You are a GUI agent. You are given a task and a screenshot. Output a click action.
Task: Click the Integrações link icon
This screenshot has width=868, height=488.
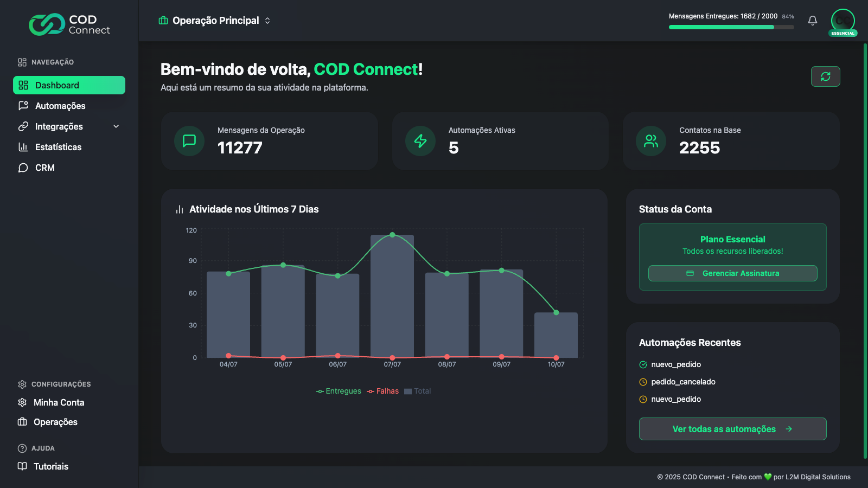[23, 126]
